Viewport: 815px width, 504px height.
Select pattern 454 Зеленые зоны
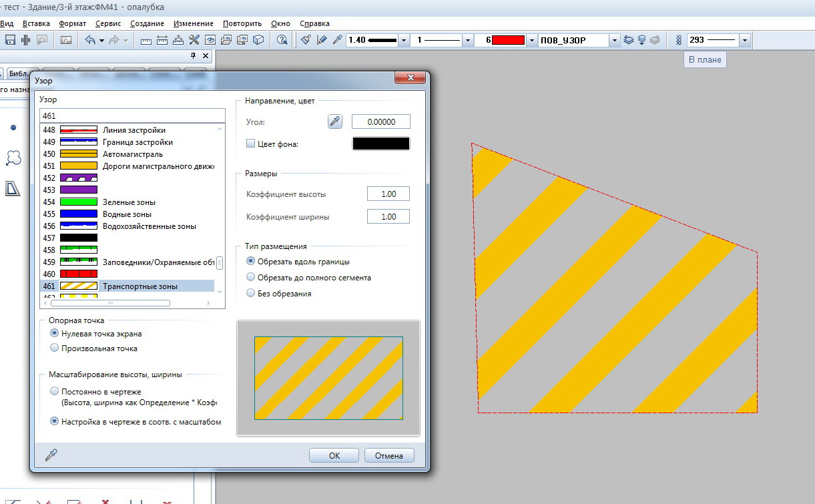(128, 202)
